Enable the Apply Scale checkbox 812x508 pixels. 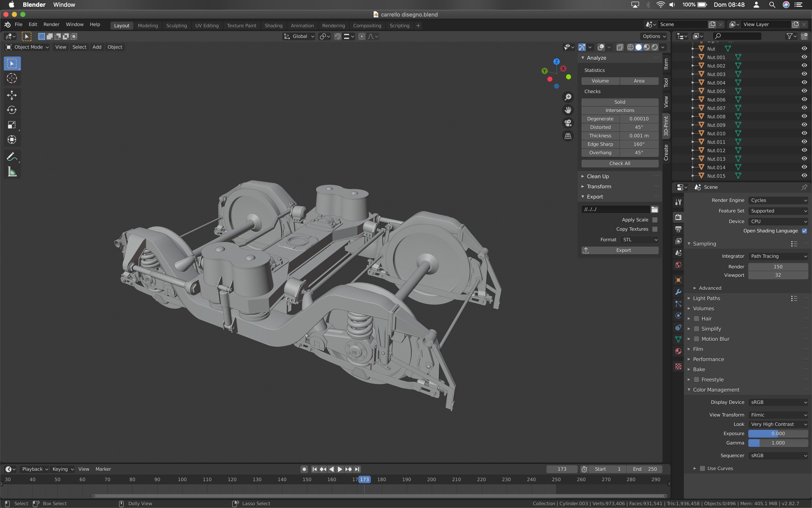coord(655,220)
